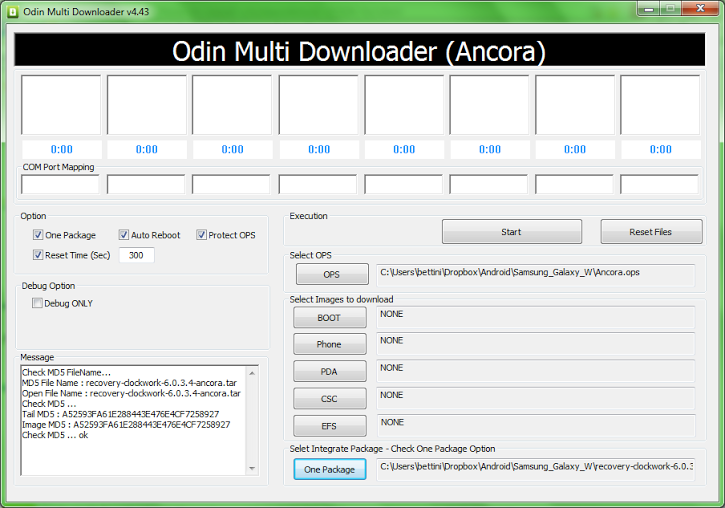Select a Phone image file
This screenshot has width=725, height=508.
(x=329, y=344)
